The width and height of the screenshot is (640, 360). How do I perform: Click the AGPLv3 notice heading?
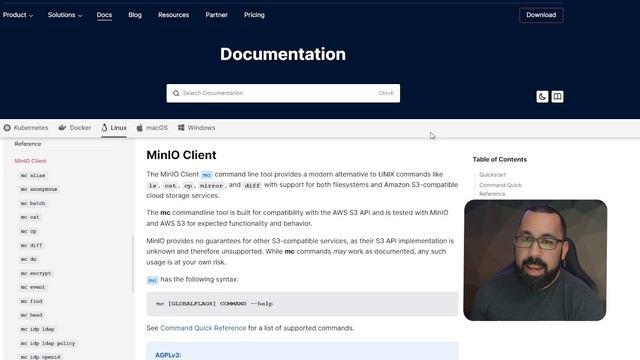[168, 355]
